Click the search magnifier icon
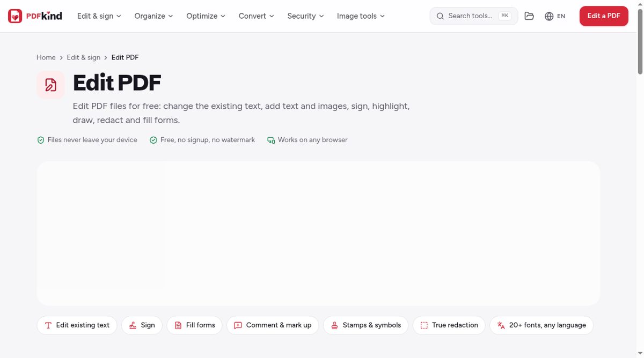The image size is (644, 358). pyautogui.click(x=440, y=16)
